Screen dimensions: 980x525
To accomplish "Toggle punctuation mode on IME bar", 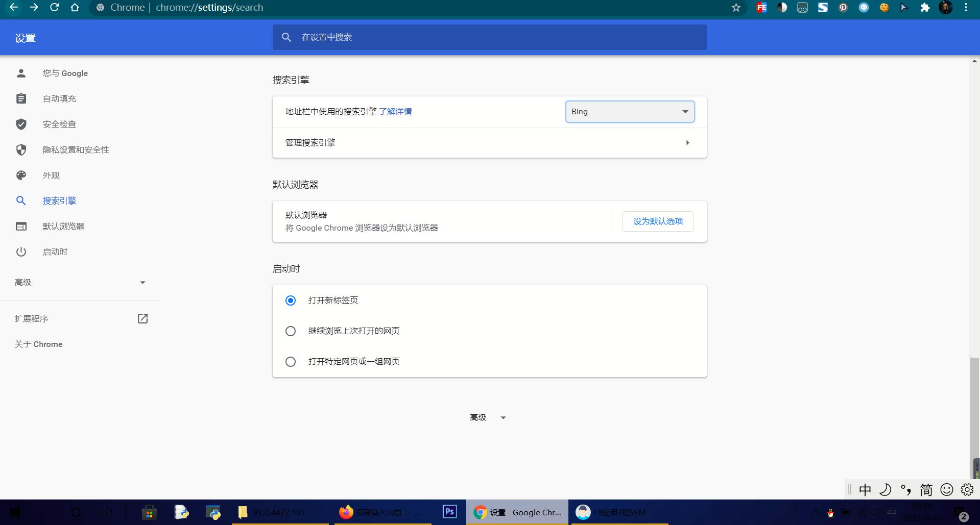I will pyautogui.click(x=905, y=490).
